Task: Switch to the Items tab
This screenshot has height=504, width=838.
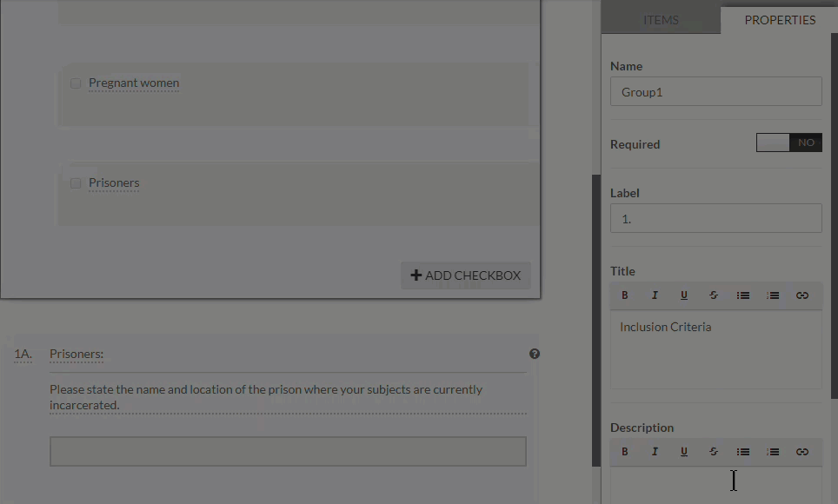Action: [x=661, y=20]
